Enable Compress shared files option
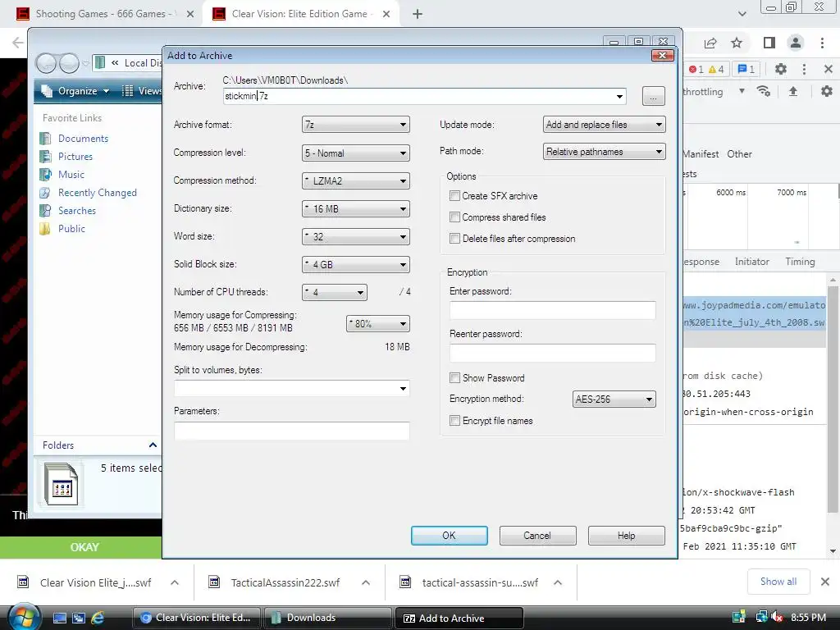Image resolution: width=840 pixels, height=630 pixels. coord(454,217)
